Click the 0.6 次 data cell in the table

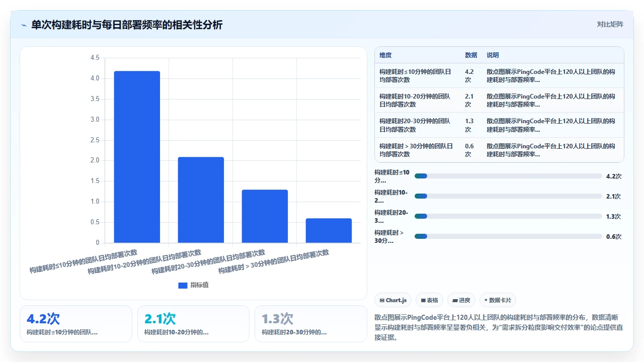pyautogui.click(x=471, y=150)
